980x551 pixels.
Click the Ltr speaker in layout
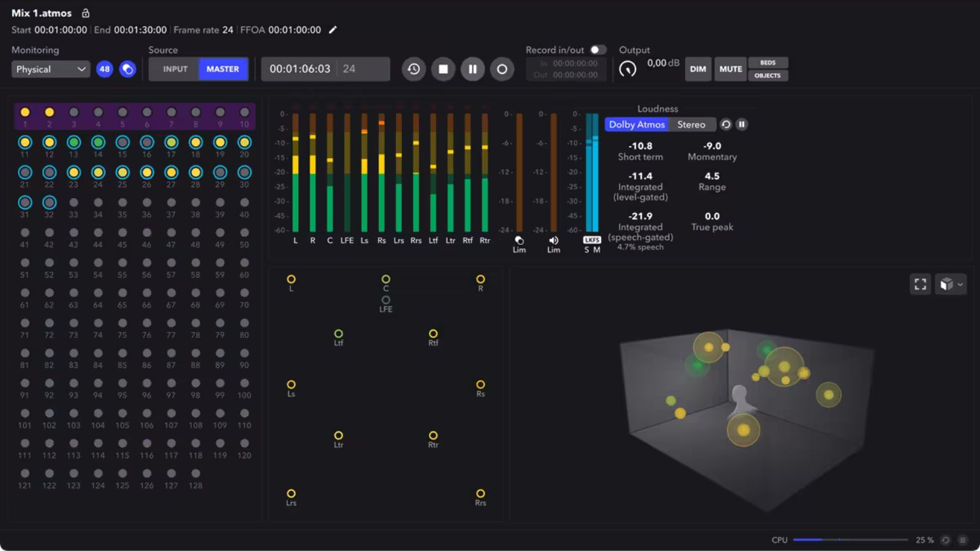[x=339, y=436]
